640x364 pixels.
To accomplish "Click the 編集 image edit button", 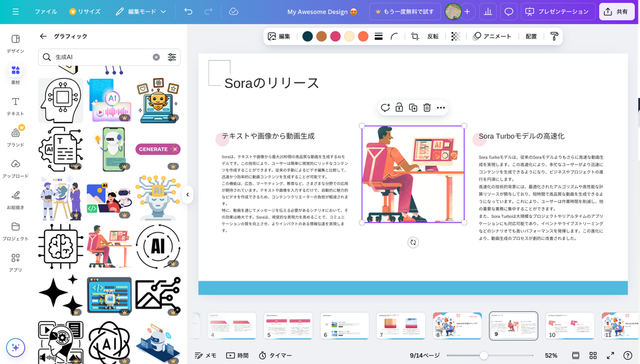I will point(279,36).
